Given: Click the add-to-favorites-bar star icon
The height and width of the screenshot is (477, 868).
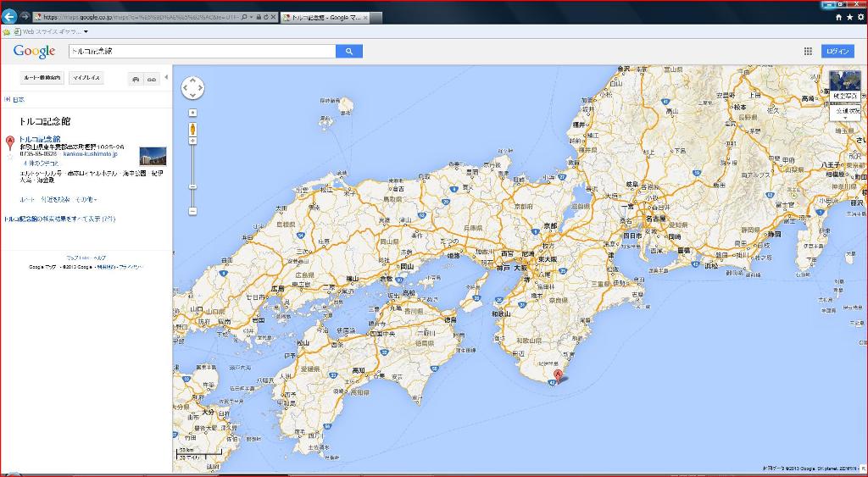Looking at the screenshot, I should click(x=6, y=32).
